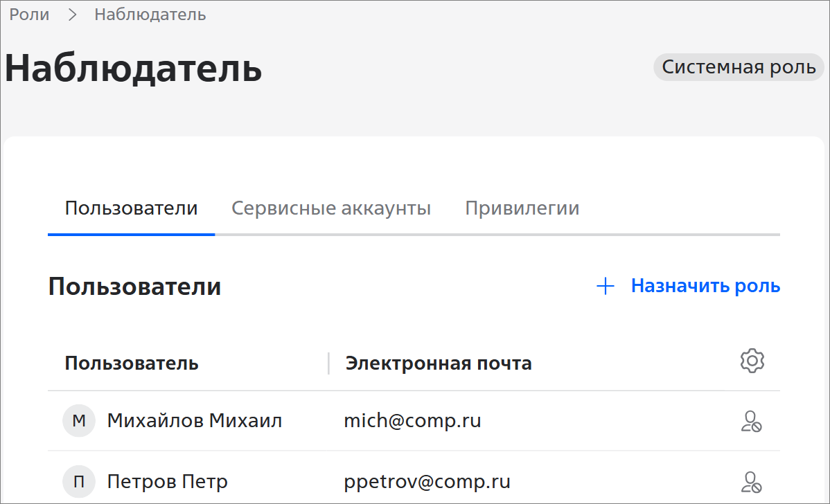Click the Системная роль badge

739,67
